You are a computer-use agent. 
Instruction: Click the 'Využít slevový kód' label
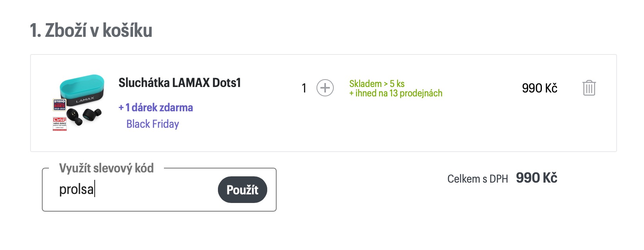click(106, 168)
